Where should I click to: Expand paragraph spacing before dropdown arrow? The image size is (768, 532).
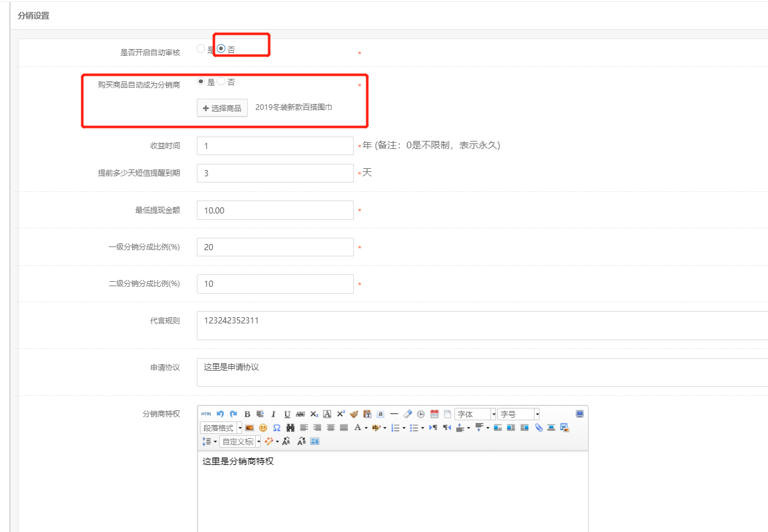click(469, 428)
